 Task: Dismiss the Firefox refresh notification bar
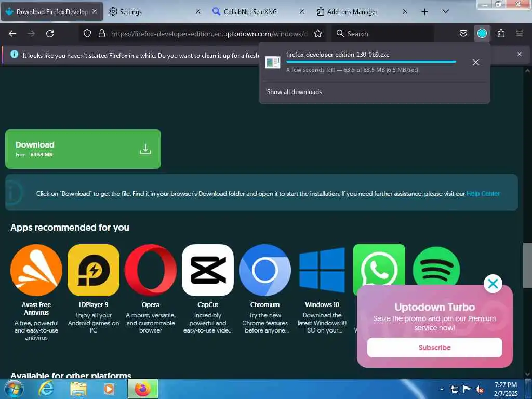click(520, 54)
